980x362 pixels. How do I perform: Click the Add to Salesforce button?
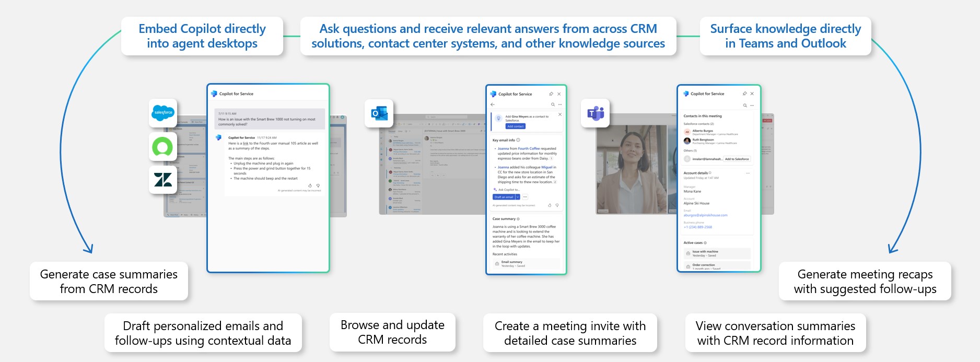tap(737, 159)
